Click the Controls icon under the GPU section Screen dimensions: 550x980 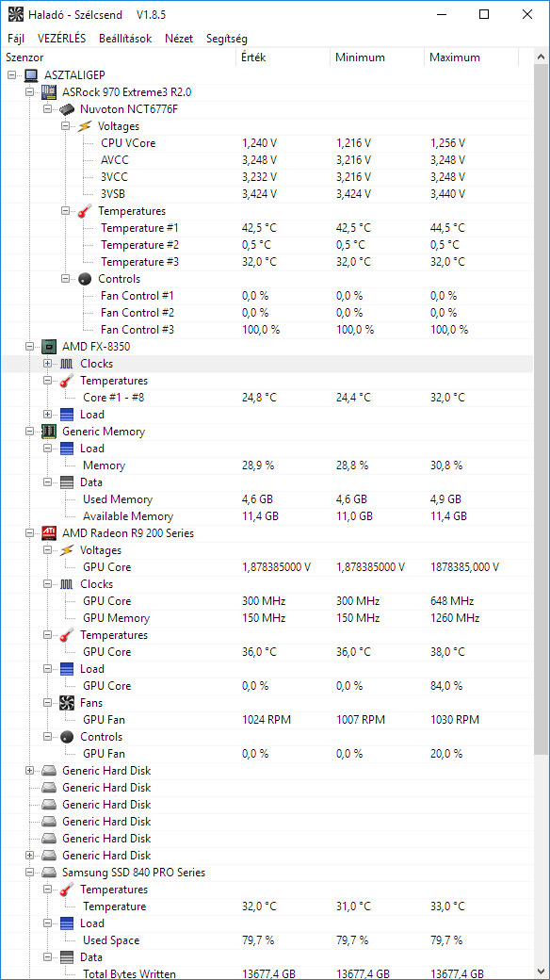pyautogui.click(x=67, y=736)
